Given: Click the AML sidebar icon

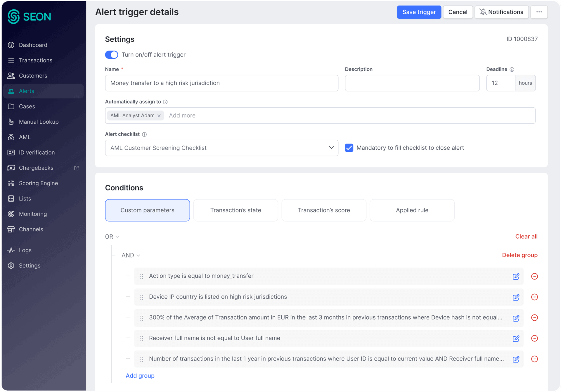Looking at the screenshot, I should [x=11, y=137].
